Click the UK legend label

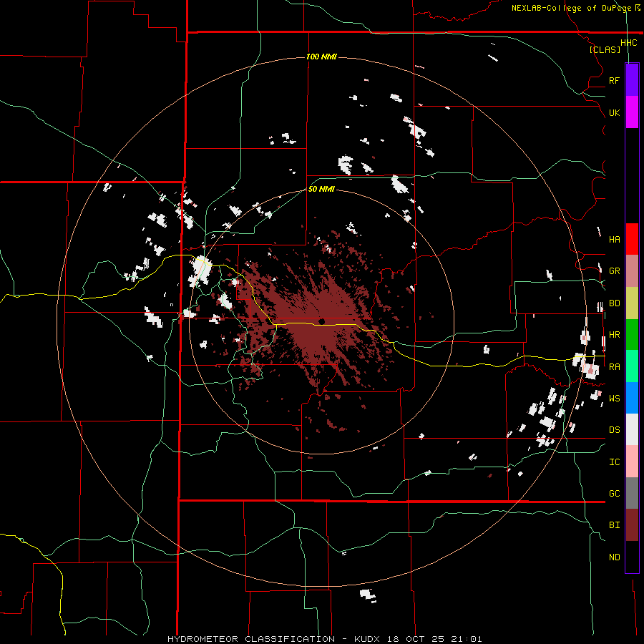point(614,112)
